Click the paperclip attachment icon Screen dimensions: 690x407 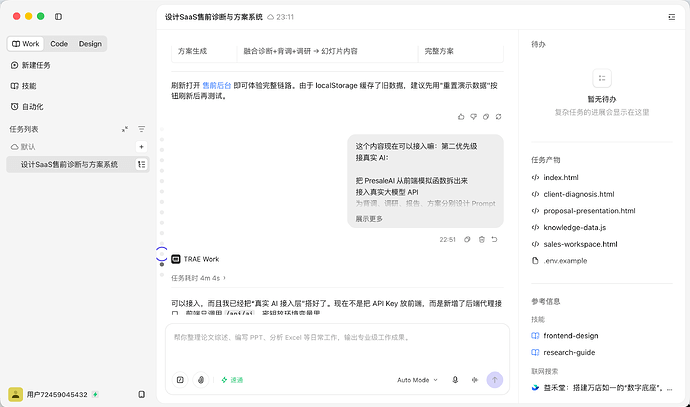[201, 380]
